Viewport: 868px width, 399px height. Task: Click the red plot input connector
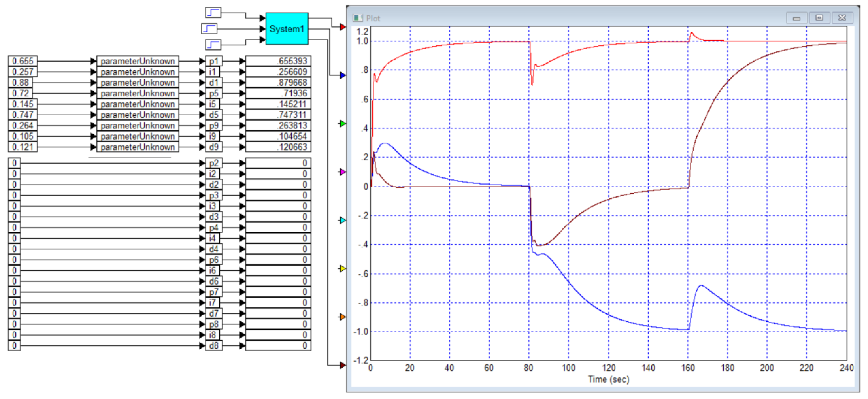pos(343,27)
